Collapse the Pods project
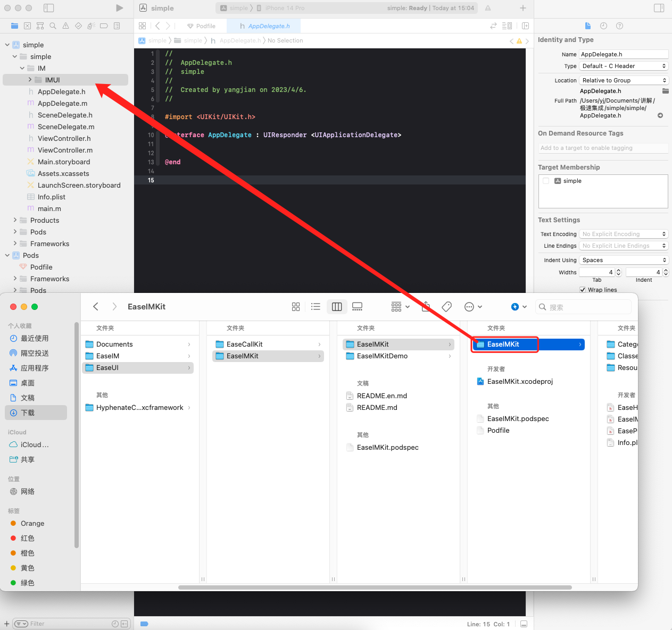 tap(7, 255)
